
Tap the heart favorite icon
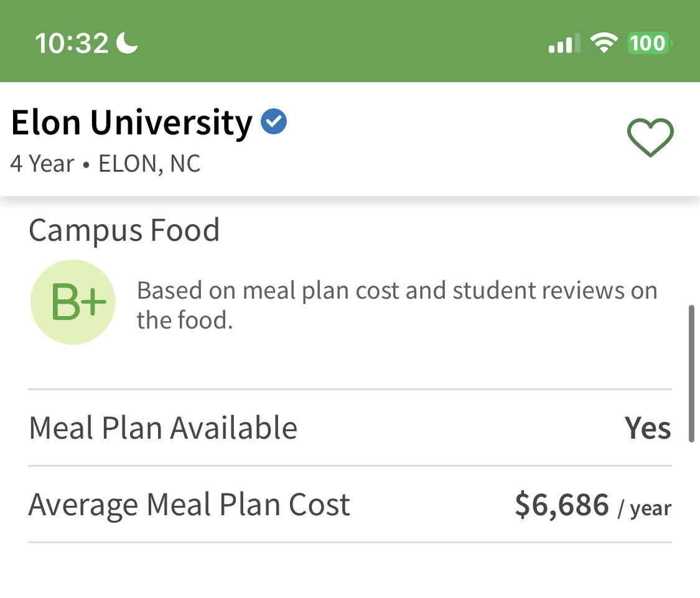pyautogui.click(x=650, y=137)
